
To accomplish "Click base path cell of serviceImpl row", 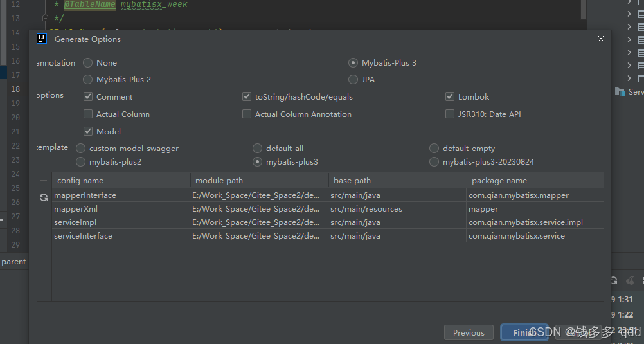I will (x=398, y=222).
